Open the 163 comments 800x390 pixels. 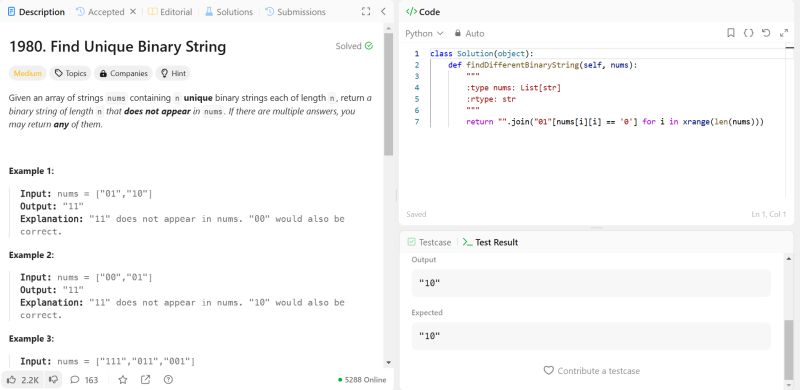(84, 380)
